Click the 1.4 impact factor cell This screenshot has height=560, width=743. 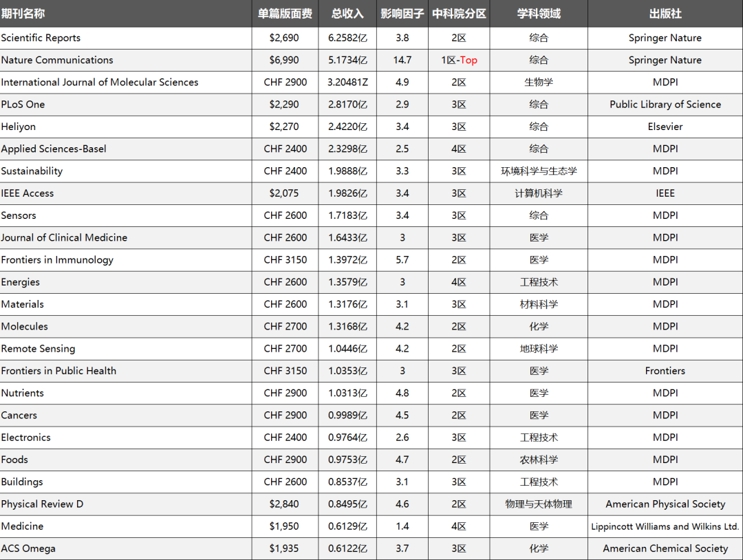point(402,526)
